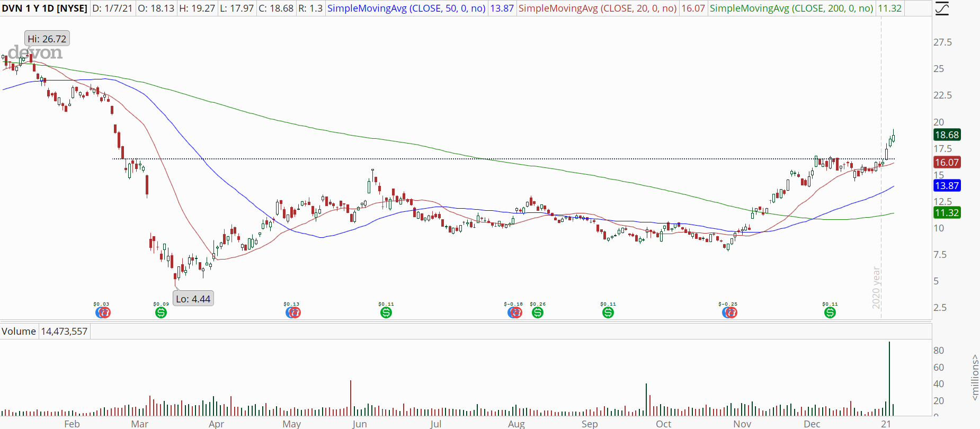Click the price axis scaling icon

pyautogui.click(x=942, y=8)
